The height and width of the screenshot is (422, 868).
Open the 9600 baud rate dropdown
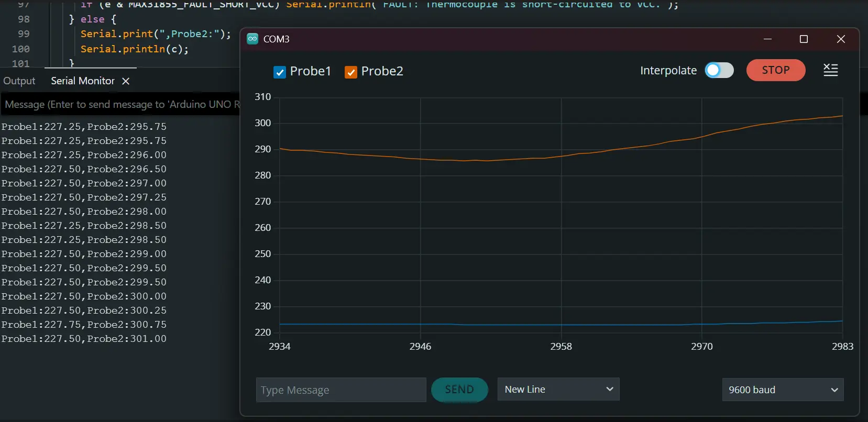point(783,390)
